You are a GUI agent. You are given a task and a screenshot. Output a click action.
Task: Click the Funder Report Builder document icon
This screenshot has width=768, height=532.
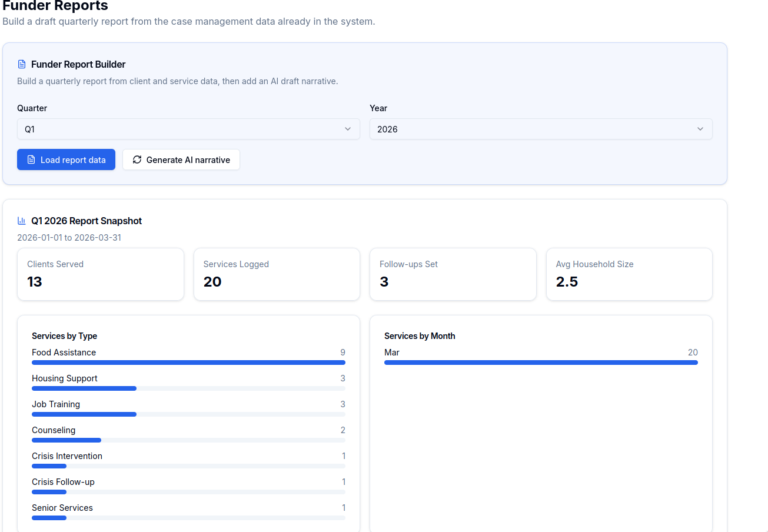click(22, 64)
